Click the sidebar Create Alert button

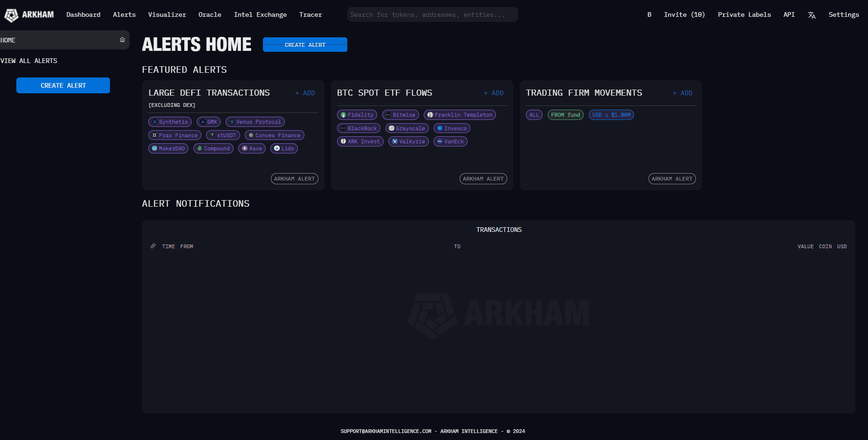63,85
